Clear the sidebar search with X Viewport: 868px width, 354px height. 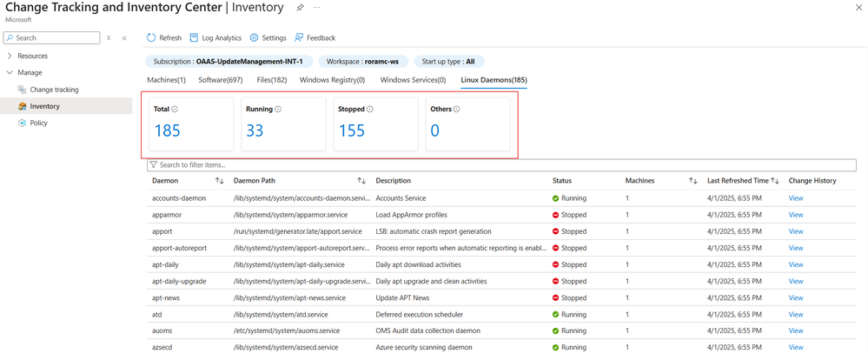point(109,38)
